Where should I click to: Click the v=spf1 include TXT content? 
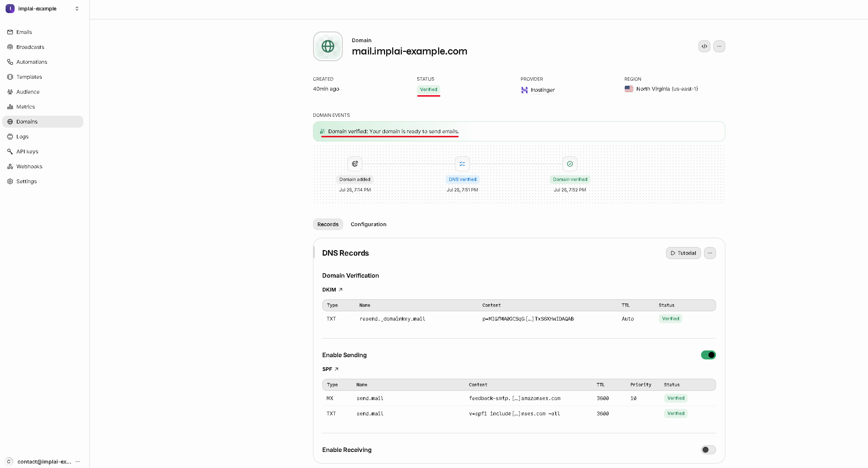[514, 414]
